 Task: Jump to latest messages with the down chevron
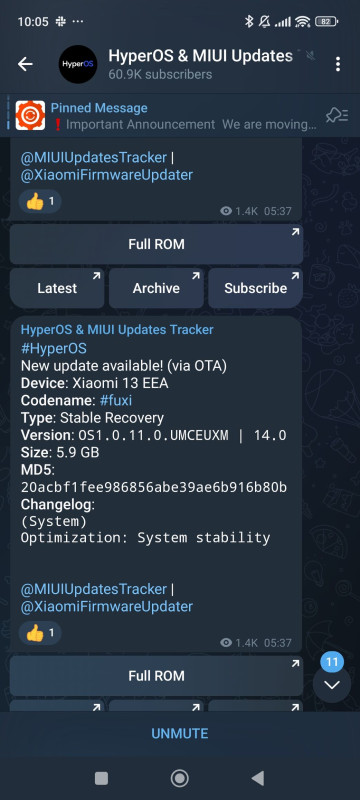332,685
